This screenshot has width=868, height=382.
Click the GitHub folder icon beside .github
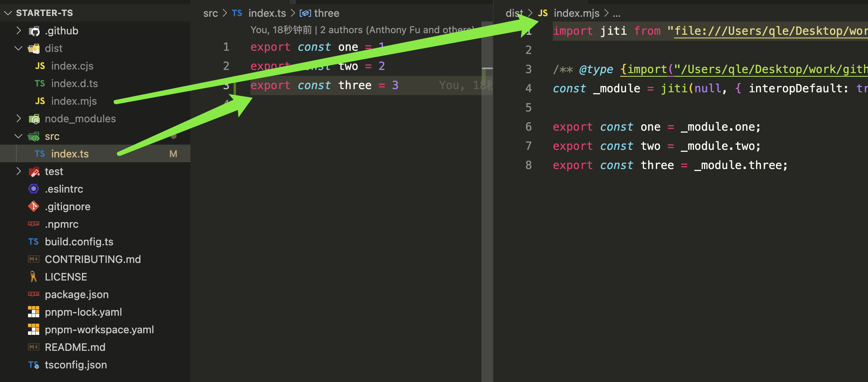click(34, 31)
